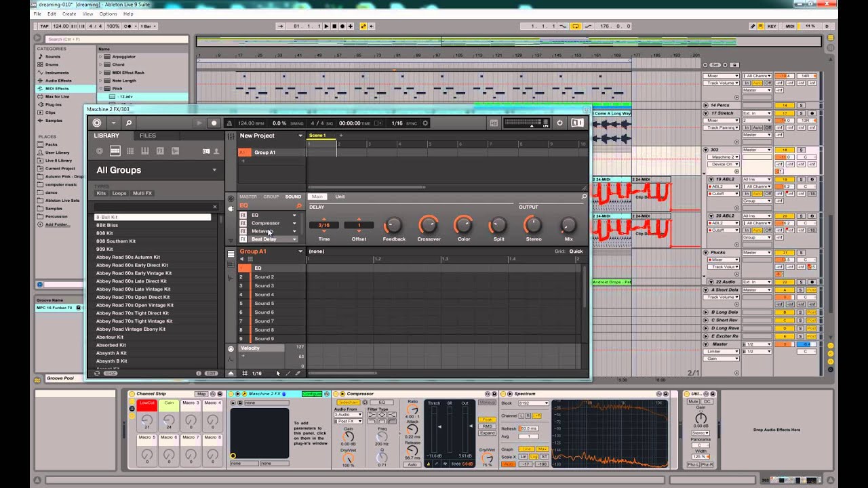Open the New Project dropdown arrow
This screenshot has height=488, width=868.
(300, 136)
